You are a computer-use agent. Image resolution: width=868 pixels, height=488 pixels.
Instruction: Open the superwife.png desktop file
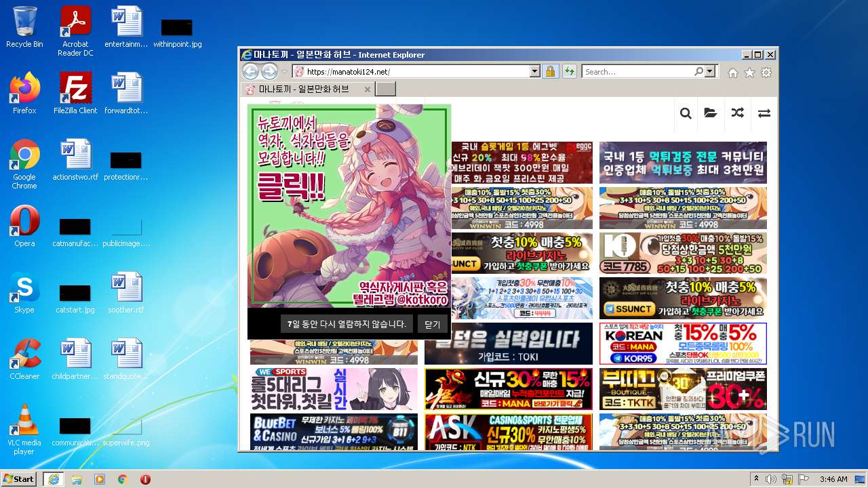pos(126,430)
